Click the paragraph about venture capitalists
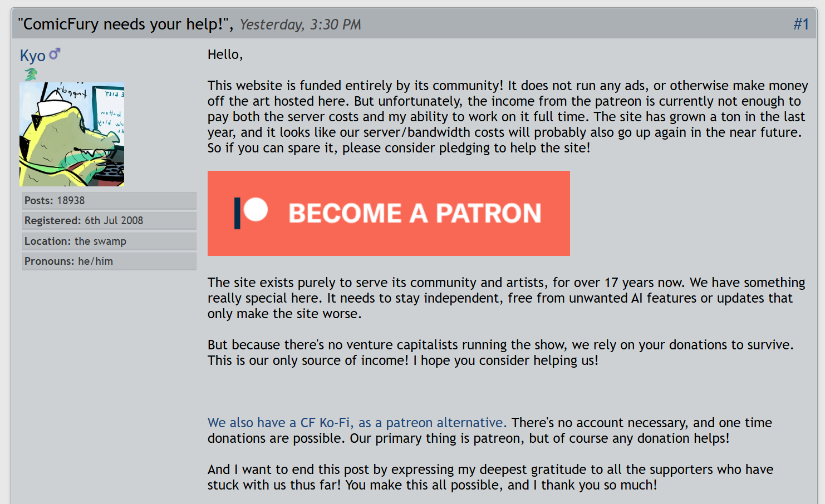This screenshot has height=504, width=825. click(500, 353)
